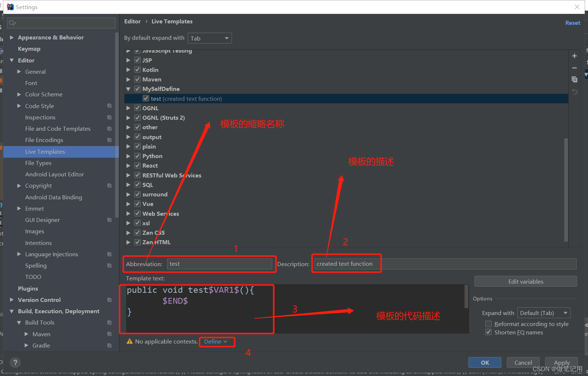This screenshot has width=588, height=376.
Task: Open File Types settings page
Action: click(38, 163)
